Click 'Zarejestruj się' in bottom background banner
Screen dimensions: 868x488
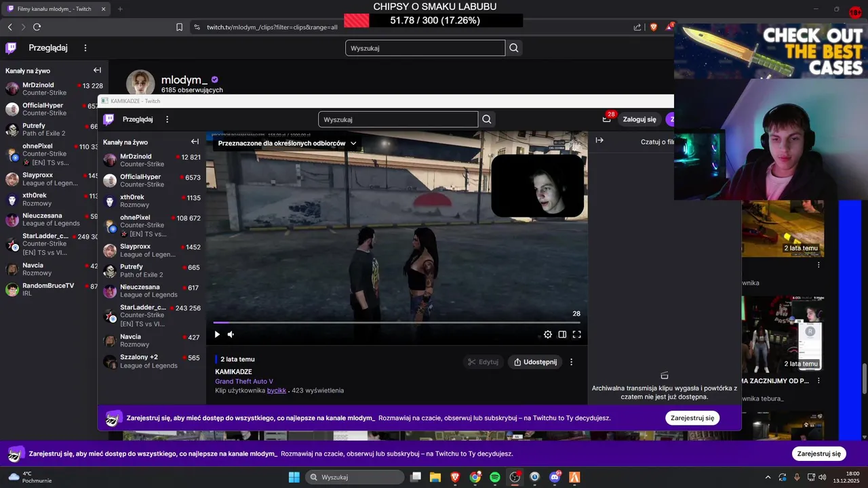pos(819,453)
